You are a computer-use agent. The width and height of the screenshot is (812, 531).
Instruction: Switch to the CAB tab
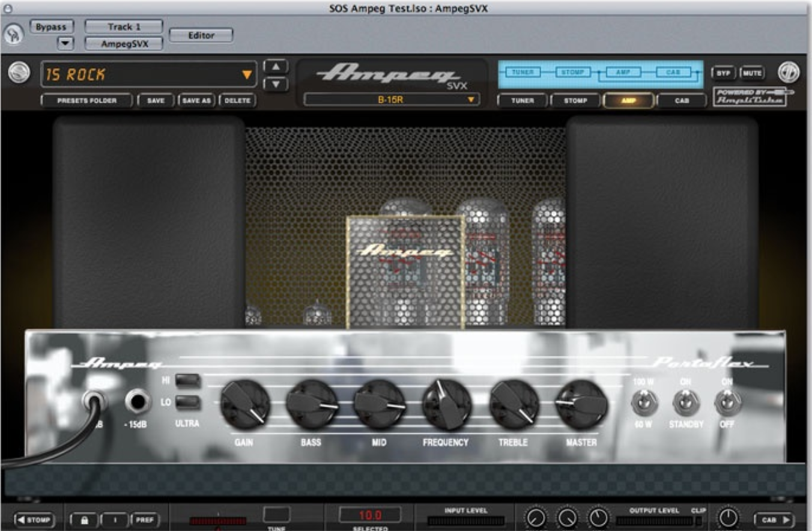pos(682,100)
